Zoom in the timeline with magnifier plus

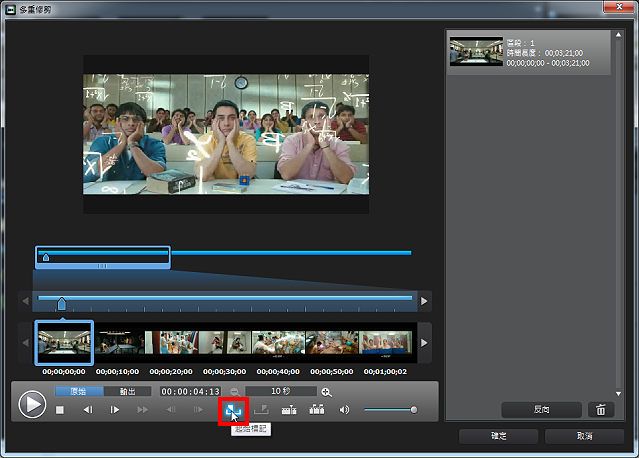pos(326,392)
